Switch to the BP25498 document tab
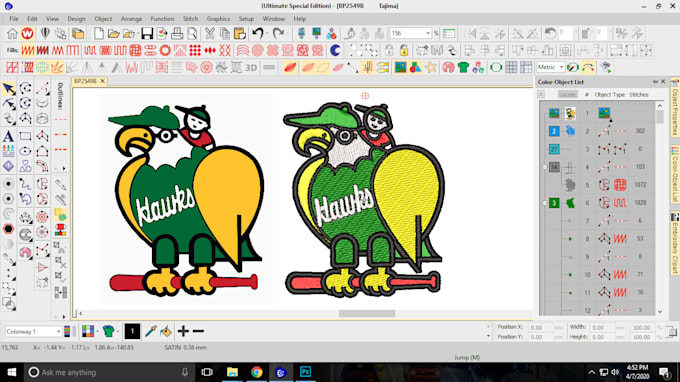The width and height of the screenshot is (680, 382). click(x=85, y=81)
